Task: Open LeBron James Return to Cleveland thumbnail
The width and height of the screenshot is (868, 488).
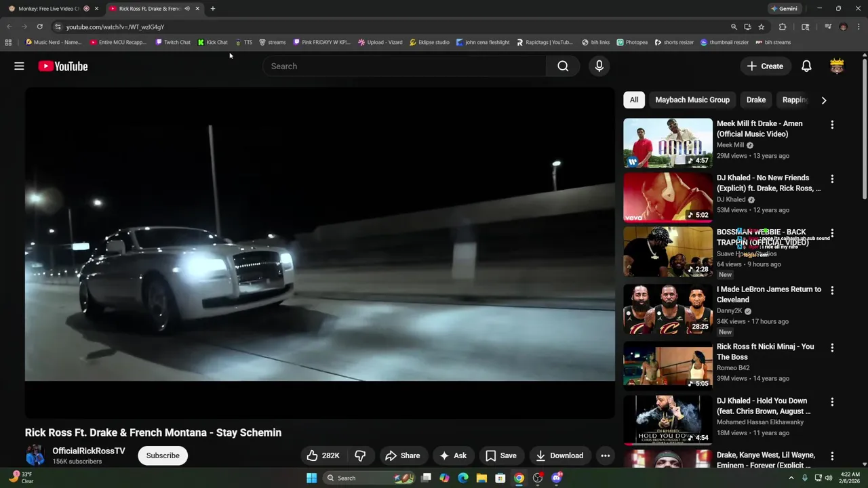Action: point(668,309)
